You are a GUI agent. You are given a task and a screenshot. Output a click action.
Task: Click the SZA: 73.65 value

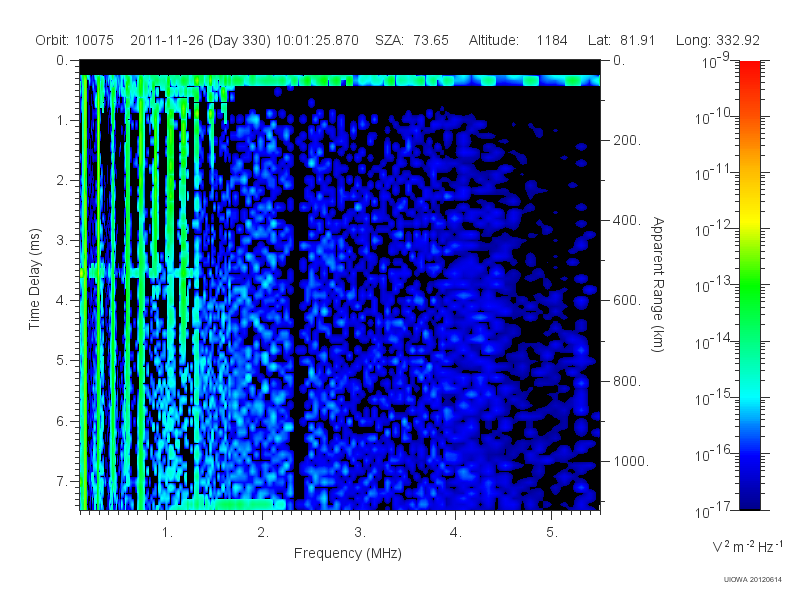tap(412, 40)
